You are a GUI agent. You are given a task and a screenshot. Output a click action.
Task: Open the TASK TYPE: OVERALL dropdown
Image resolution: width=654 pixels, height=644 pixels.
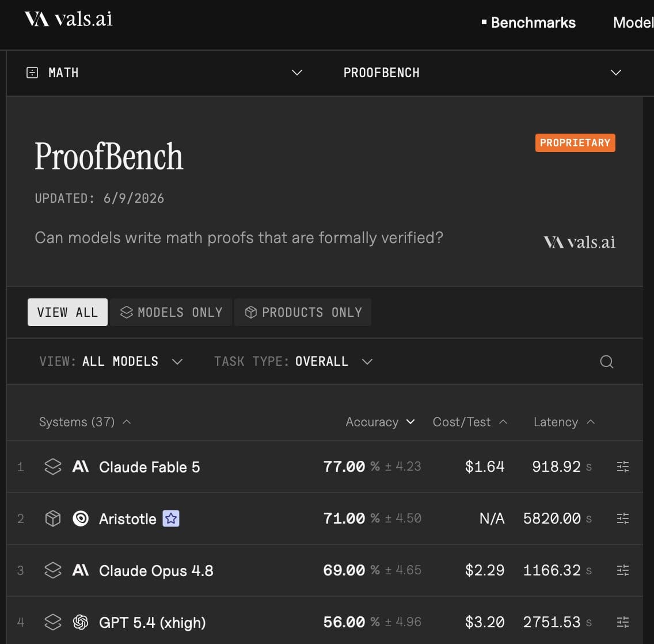pos(293,361)
